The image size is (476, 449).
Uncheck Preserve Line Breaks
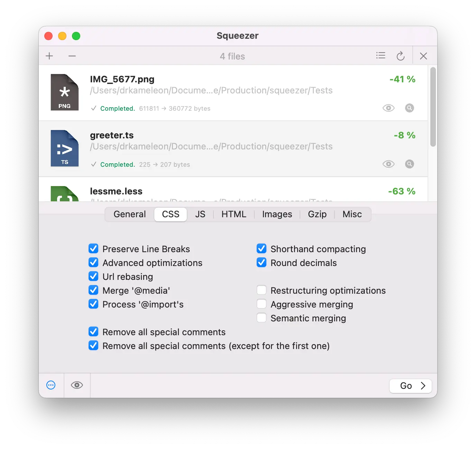93,248
